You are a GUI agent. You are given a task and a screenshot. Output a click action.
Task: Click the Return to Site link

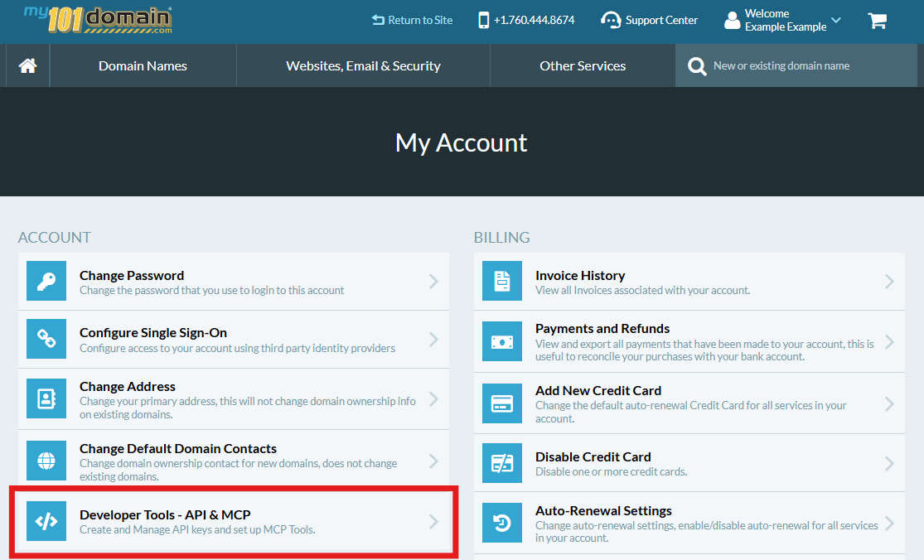coord(412,20)
